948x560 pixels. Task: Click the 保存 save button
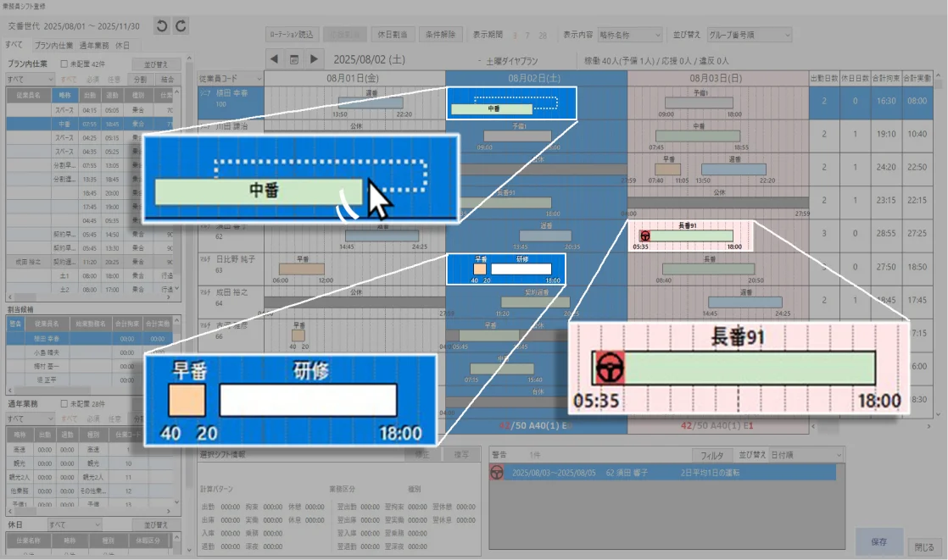[x=879, y=542]
